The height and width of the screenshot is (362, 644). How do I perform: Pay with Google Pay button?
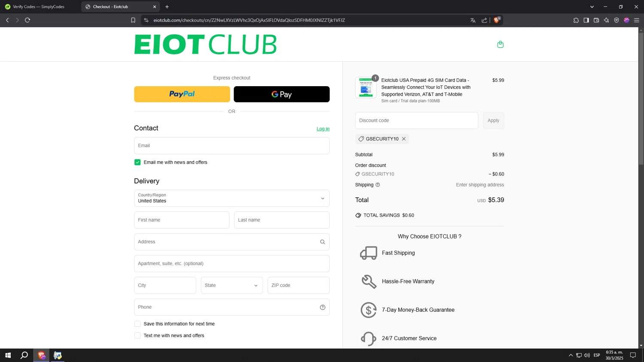click(x=282, y=94)
